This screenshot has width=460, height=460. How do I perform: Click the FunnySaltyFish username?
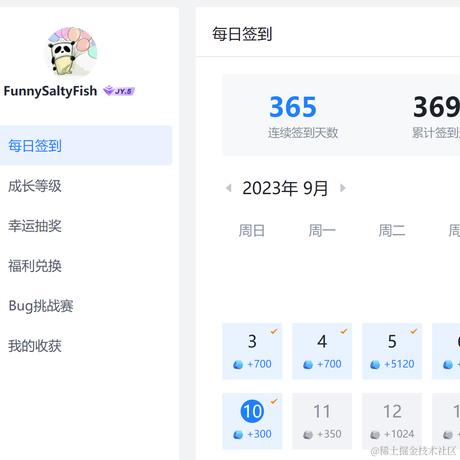coord(50,91)
